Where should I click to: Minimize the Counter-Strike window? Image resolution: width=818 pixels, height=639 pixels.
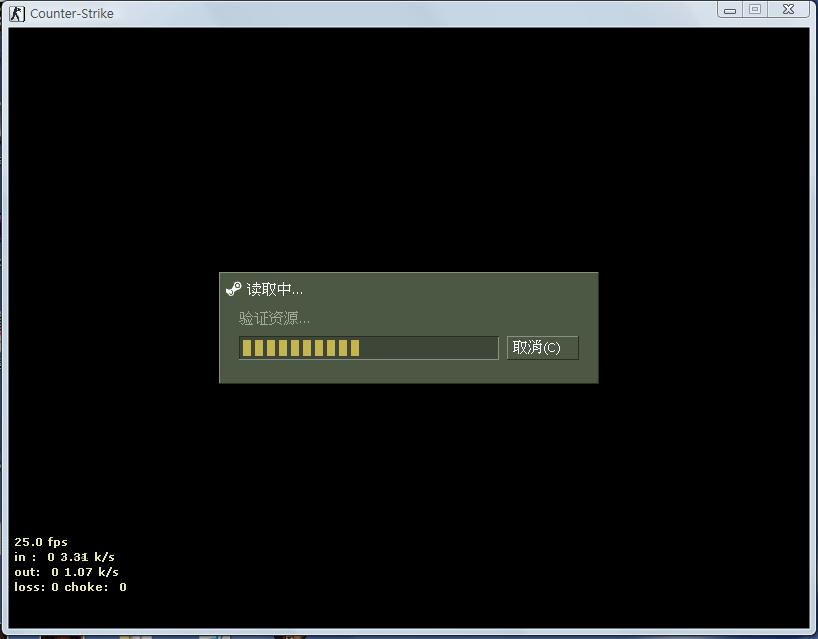(x=730, y=10)
